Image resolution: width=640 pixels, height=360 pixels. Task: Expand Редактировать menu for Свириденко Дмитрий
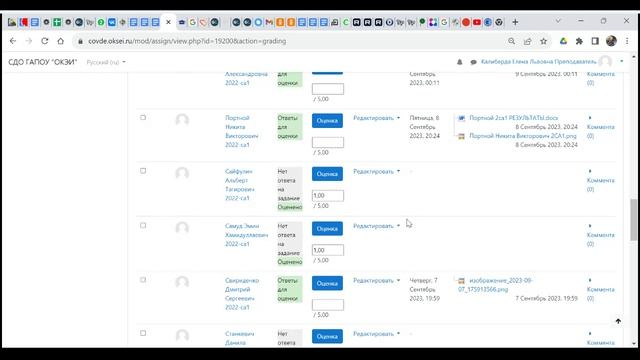pyautogui.click(x=376, y=280)
